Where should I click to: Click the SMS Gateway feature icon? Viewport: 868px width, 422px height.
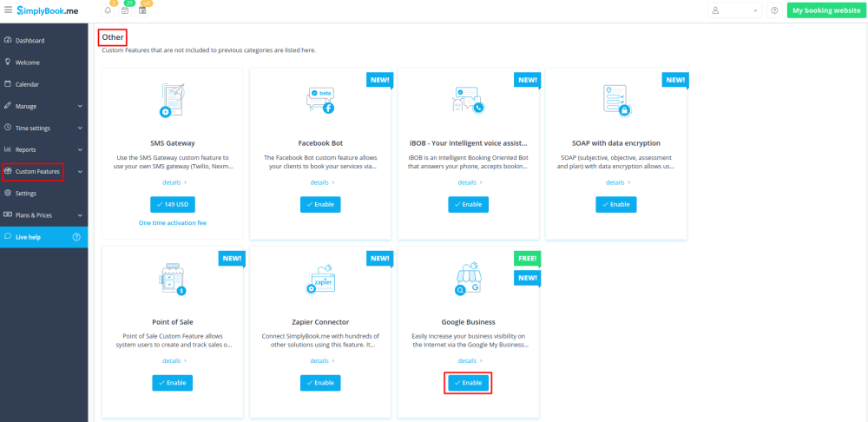172,100
